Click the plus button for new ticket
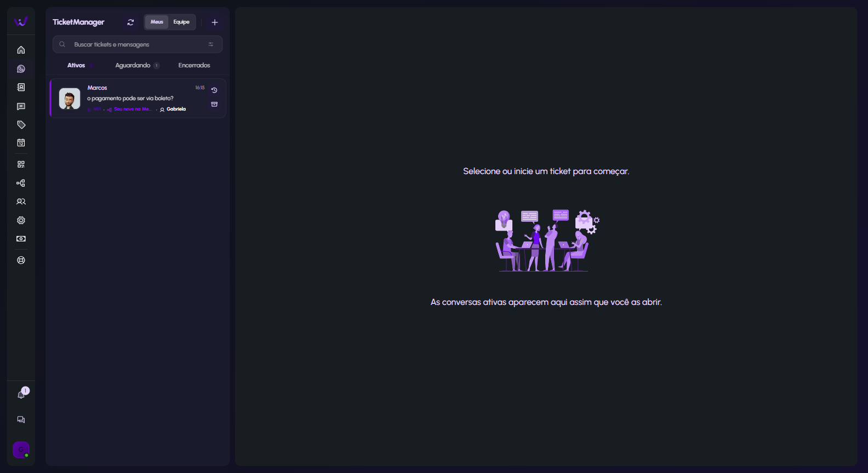This screenshot has height=473, width=868. click(215, 22)
